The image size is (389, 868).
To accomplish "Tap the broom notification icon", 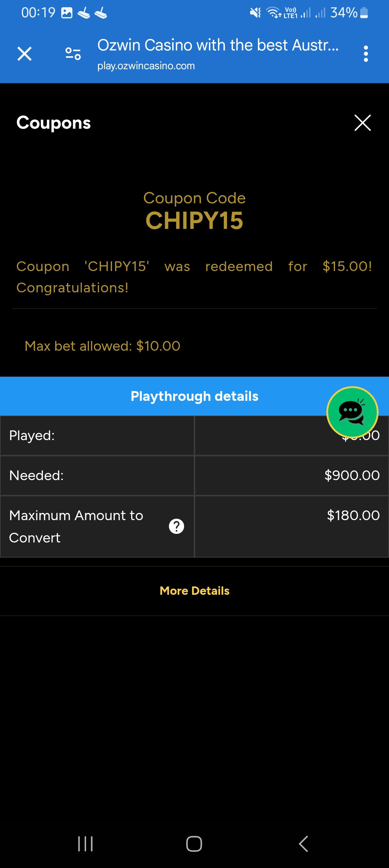I will click(x=83, y=13).
